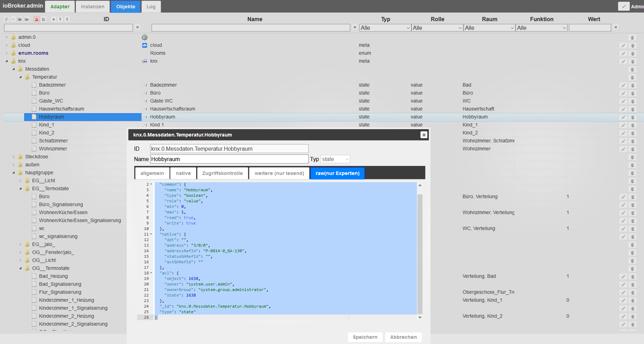Edit the Hobbyraum row with the pencil icon
The image size is (644, 344).
click(x=623, y=117)
